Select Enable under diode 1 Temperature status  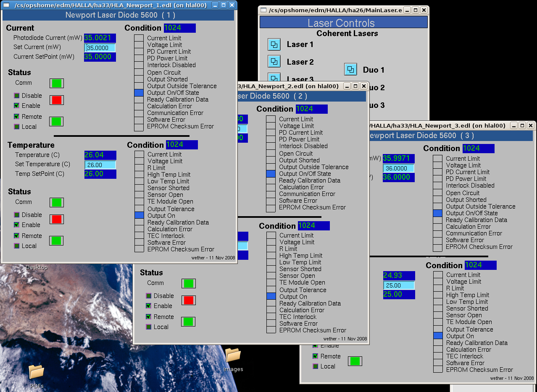click(x=17, y=225)
